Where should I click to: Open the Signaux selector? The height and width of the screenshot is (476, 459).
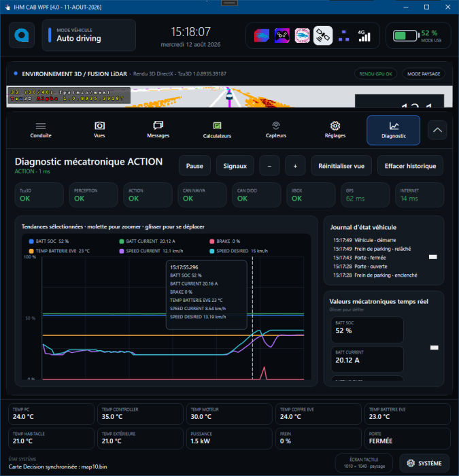(235, 166)
